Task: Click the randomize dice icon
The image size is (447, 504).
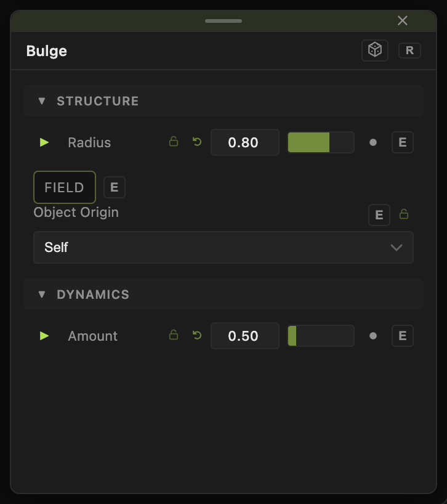Action: (x=375, y=50)
